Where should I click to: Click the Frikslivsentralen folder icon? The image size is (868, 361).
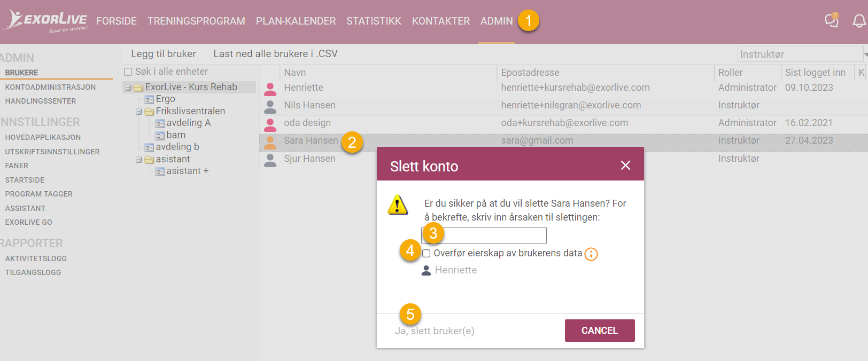click(x=149, y=112)
